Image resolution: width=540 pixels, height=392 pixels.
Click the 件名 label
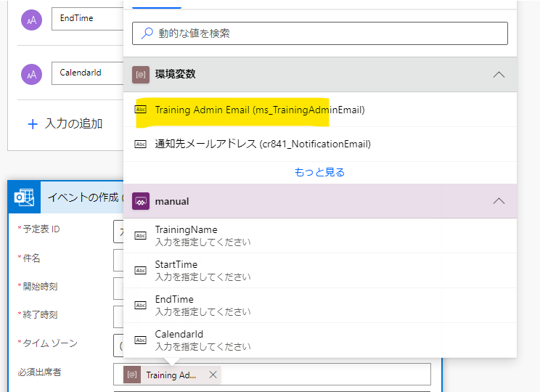(x=32, y=258)
